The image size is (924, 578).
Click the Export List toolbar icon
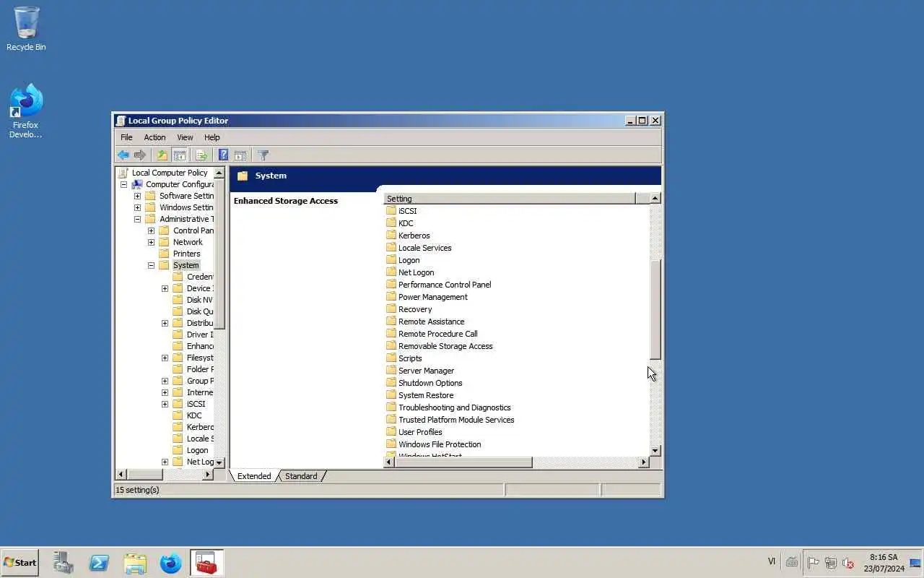click(x=201, y=155)
